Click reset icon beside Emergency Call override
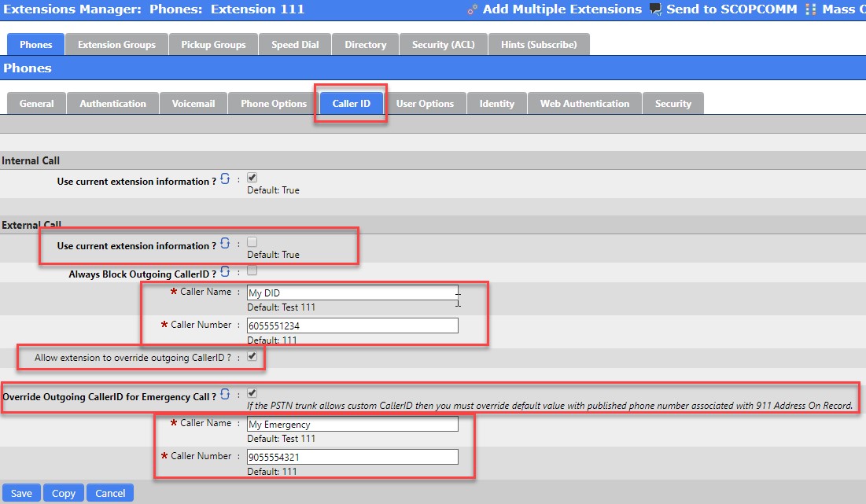The image size is (866, 504). [x=225, y=395]
